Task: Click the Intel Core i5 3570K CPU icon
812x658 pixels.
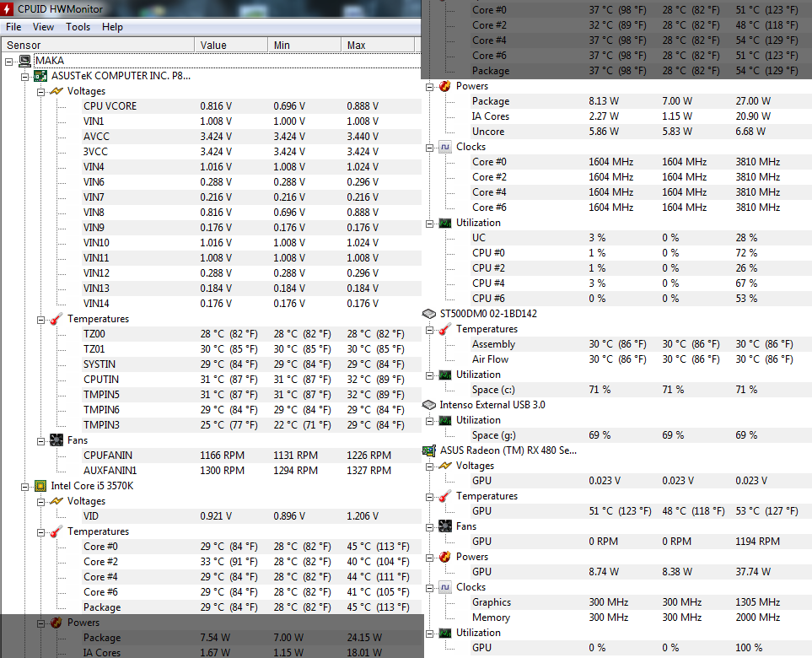Action: pyautogui.click(x=40, y=486)
